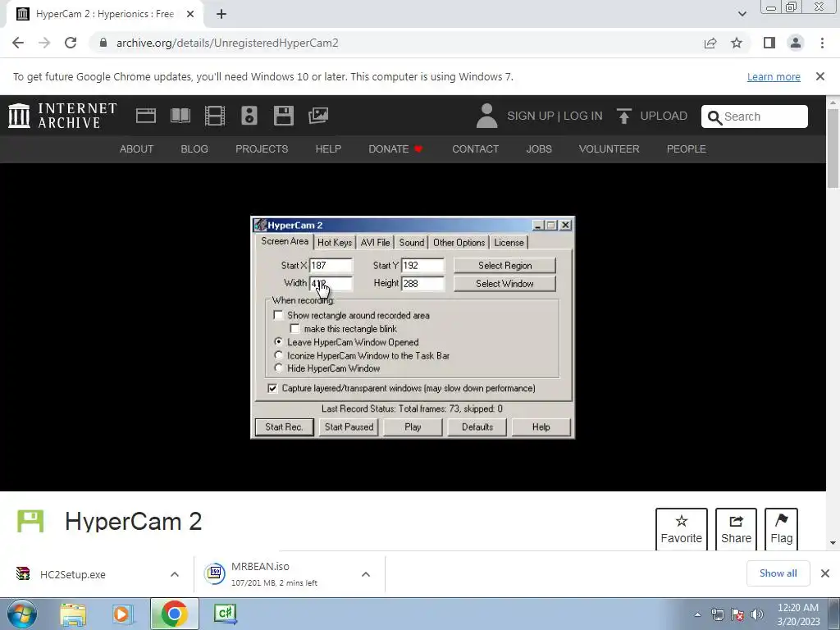Open the HELP menu item
The width and height of the screenshot is (840, 630).
(x=328, y=149)
